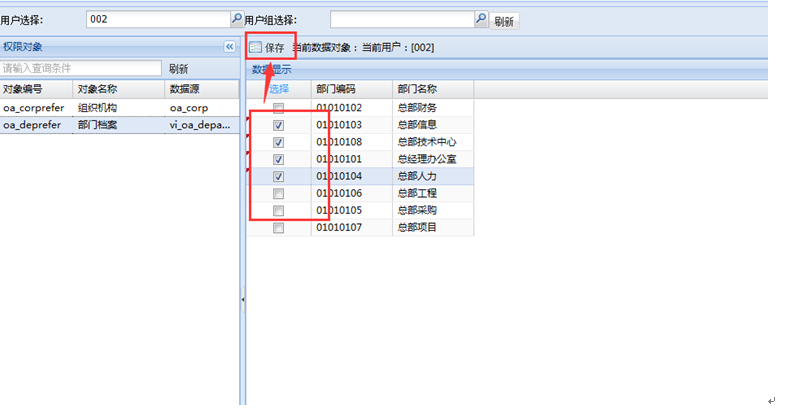Click department code 01010102
Image resolution: width=812 pixels, height=414 pixels.
pos(339,108)
